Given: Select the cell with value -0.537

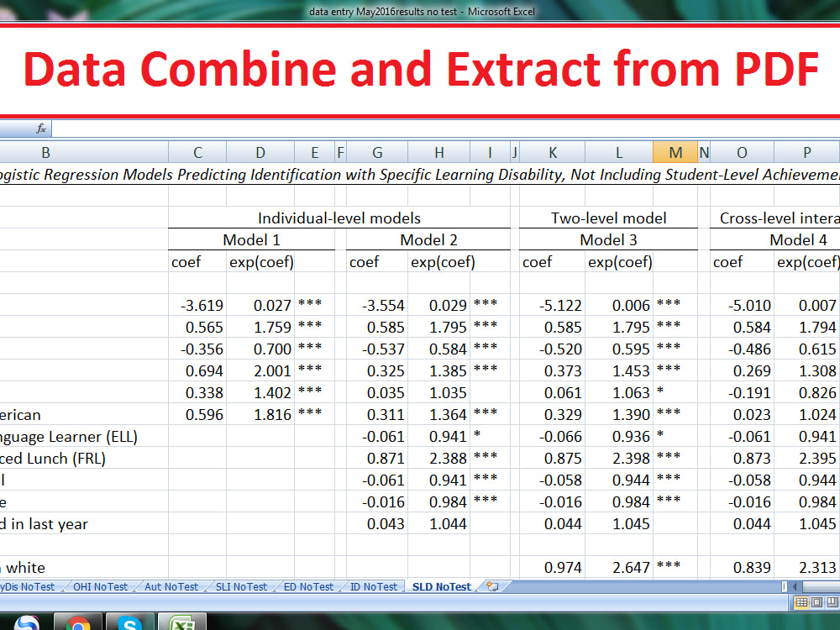Looking at the screenshot, I should click(x=376, y=349).
